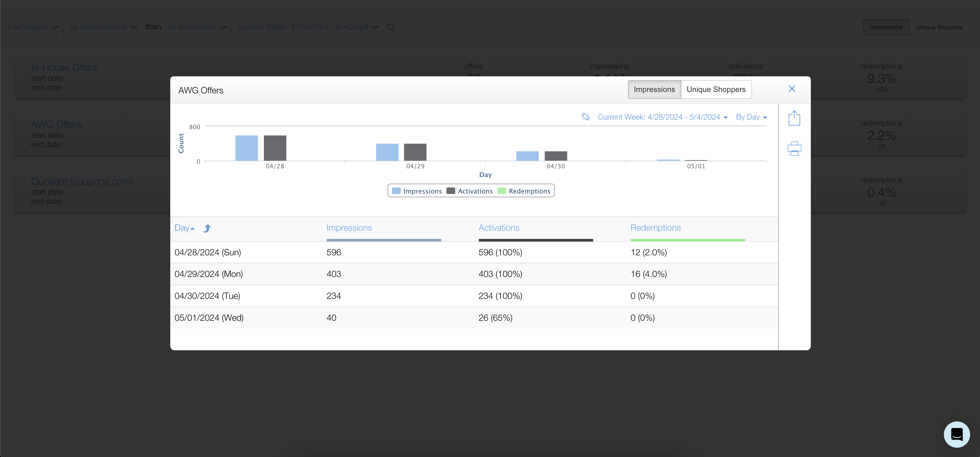Select the Impressions tab in dialog
Viewport: 980px width, 457px height.
654,89
